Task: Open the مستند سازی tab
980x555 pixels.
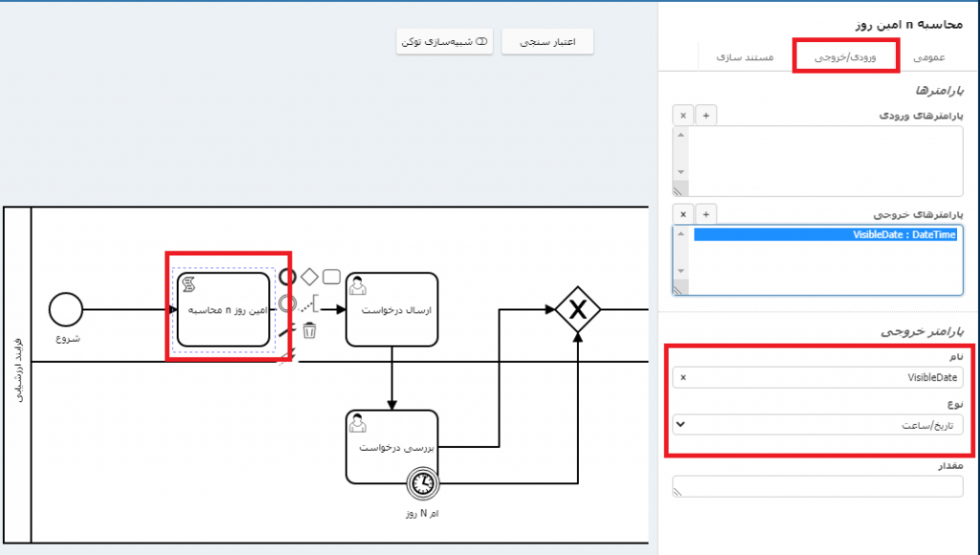Action: click(745, 56)
